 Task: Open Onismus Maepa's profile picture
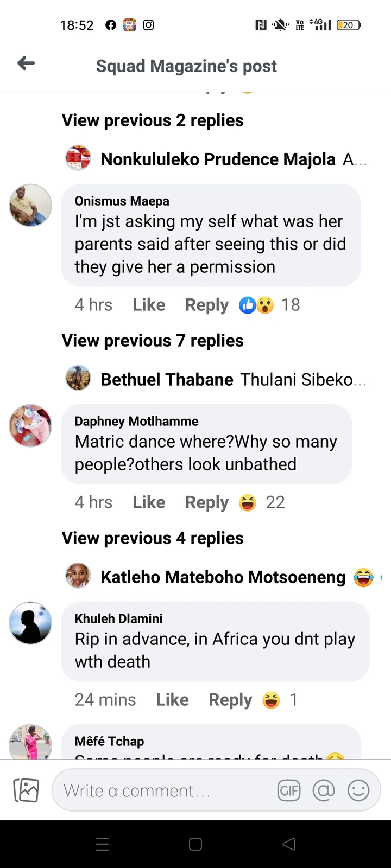pyautogui.click(x=30, y=205)
